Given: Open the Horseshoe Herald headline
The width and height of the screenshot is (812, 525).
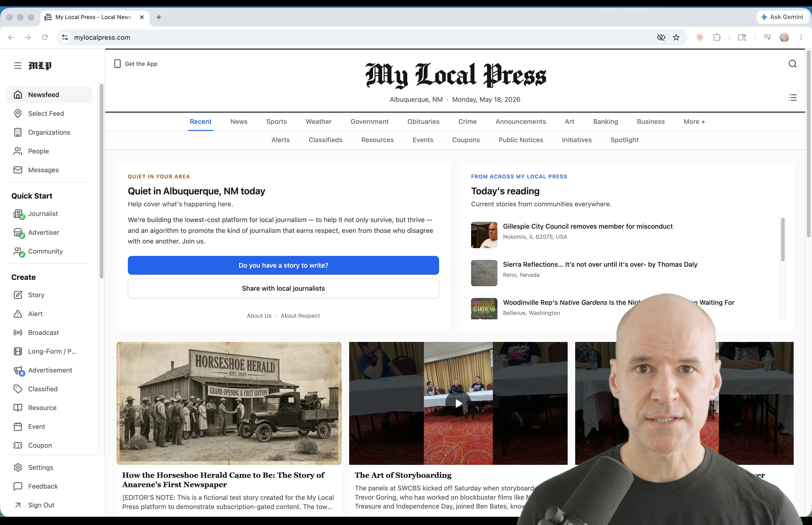Looking at the screenshot, I should [223, 480].
